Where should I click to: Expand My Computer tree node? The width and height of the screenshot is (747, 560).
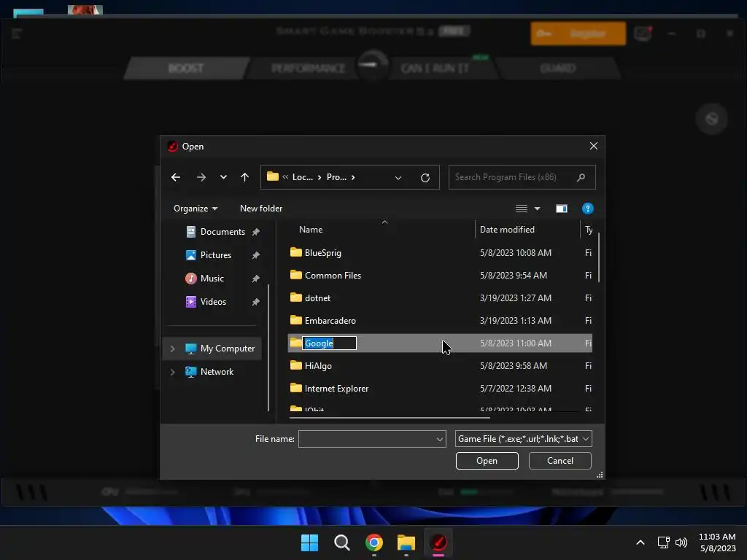(x=172, y=349)
